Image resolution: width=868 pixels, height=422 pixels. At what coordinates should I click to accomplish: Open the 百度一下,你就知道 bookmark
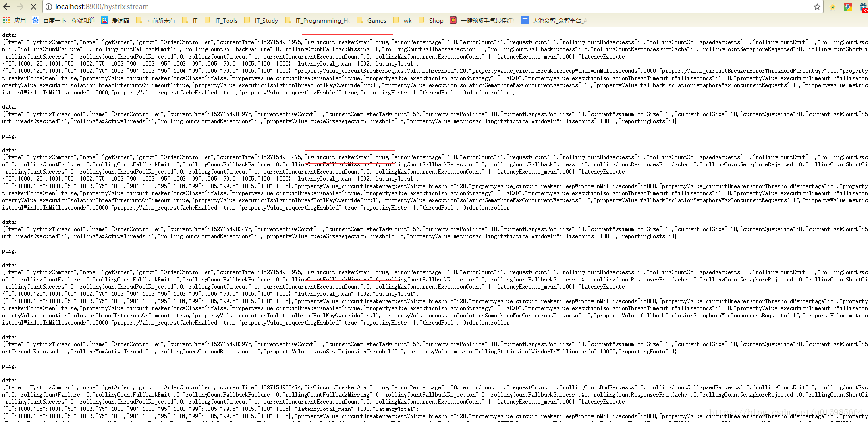(63, 20)
